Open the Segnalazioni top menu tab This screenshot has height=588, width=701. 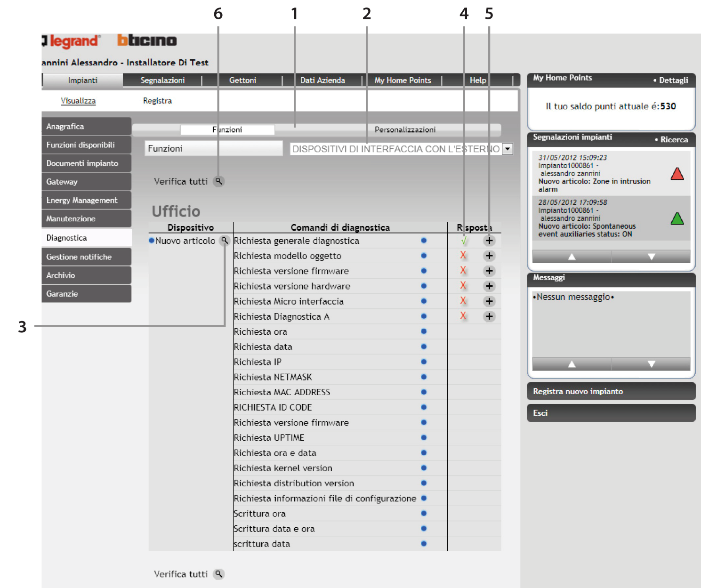pyautogui.click(x=162, y=81)
